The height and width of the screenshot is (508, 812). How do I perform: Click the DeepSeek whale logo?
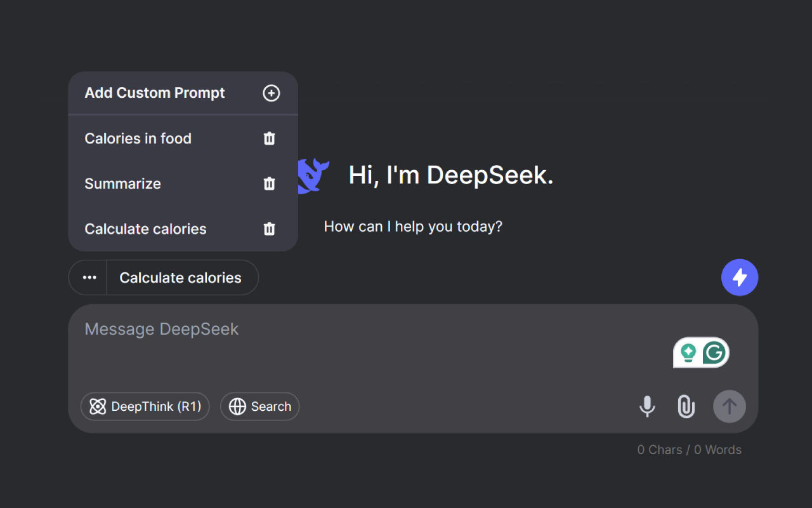pyautogui.click(x=313, y=176)
